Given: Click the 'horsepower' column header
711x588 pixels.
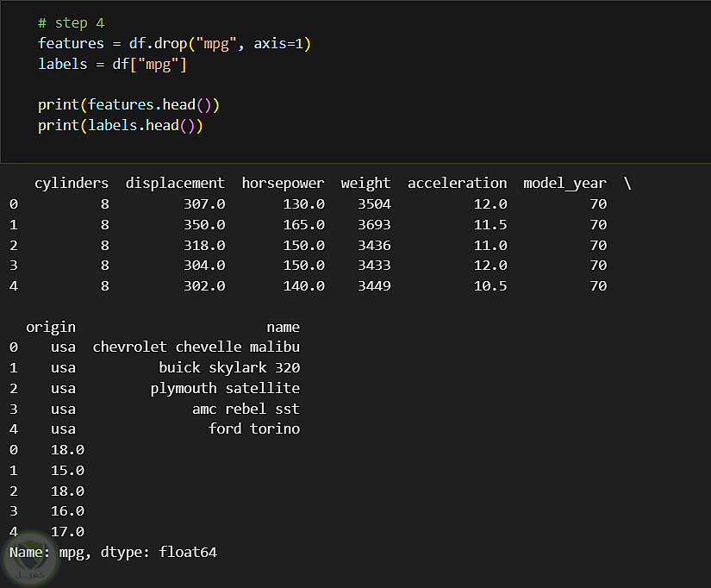Looking at the screenshot, I should [x=283, y=183].
